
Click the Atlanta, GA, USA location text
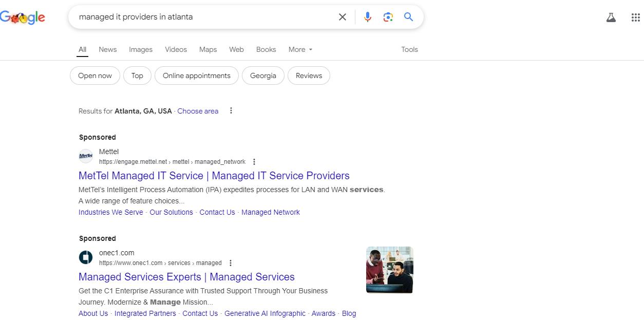(143, 111)
